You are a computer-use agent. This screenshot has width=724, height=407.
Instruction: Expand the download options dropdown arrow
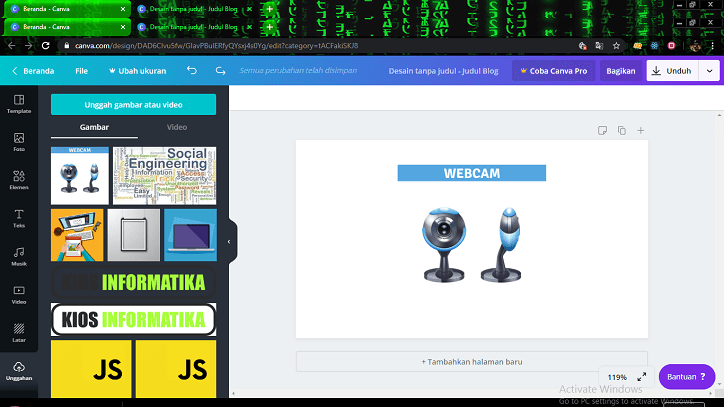coord(709,71)
